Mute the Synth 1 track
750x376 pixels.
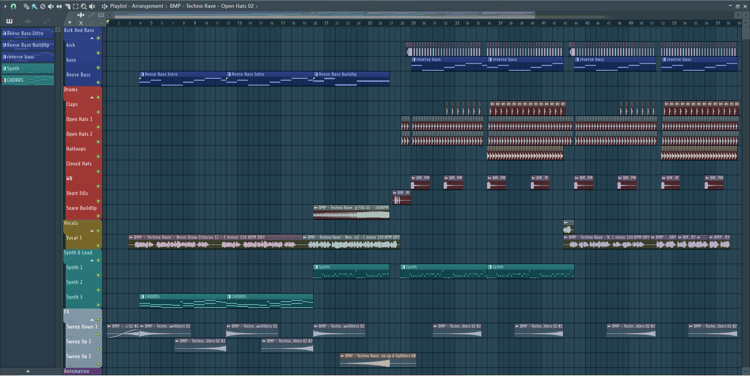(99, 275)
